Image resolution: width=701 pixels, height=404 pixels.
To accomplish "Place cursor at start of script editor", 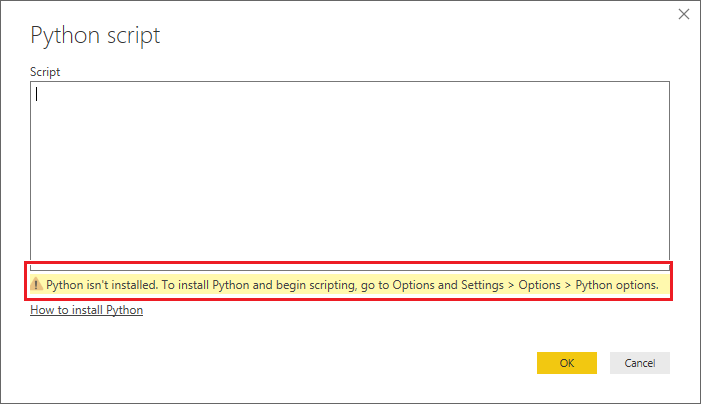I will click(x=37, y=95).
